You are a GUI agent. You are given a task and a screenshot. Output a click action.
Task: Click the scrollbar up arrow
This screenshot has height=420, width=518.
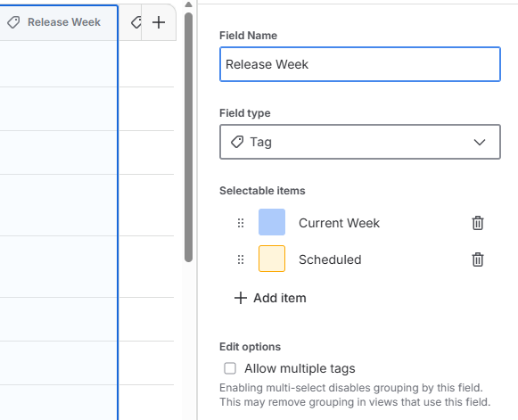(189, 4)
